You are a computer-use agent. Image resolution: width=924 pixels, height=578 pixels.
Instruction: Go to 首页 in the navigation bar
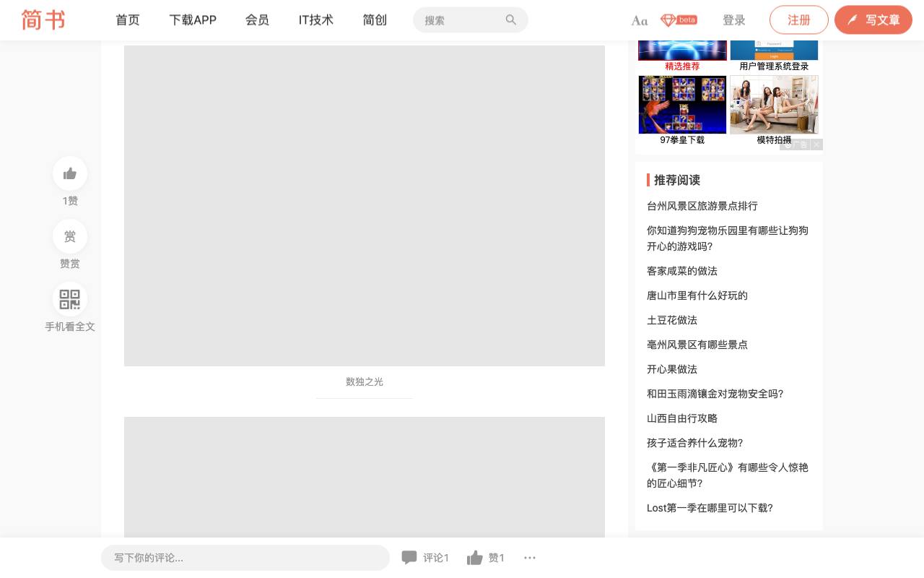coord(128,20)
